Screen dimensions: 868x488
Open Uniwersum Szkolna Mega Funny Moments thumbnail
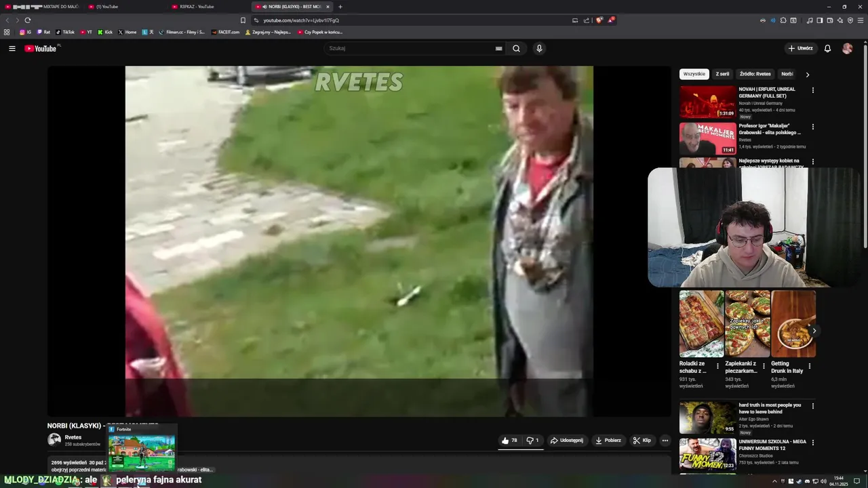tap(707, 454)
